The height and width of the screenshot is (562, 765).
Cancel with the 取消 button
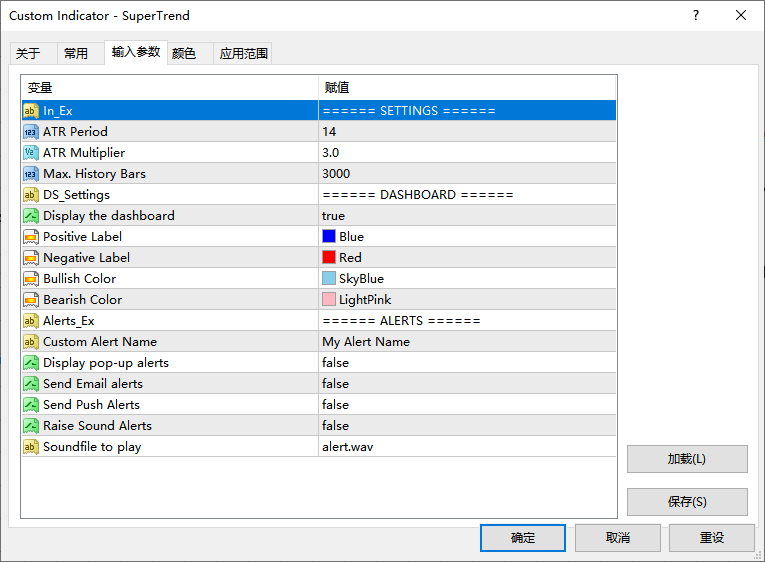click(618, 538)
